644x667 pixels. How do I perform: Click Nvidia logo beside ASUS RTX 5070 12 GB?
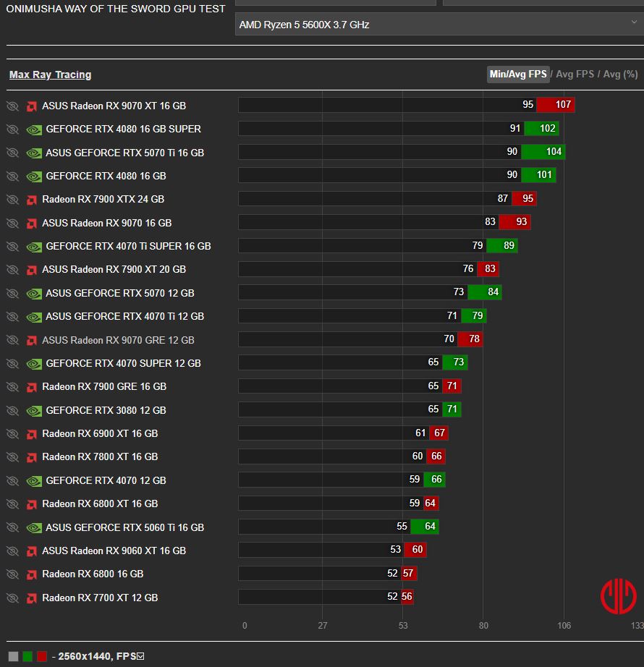pyautogui.click(x=34, y=294)
